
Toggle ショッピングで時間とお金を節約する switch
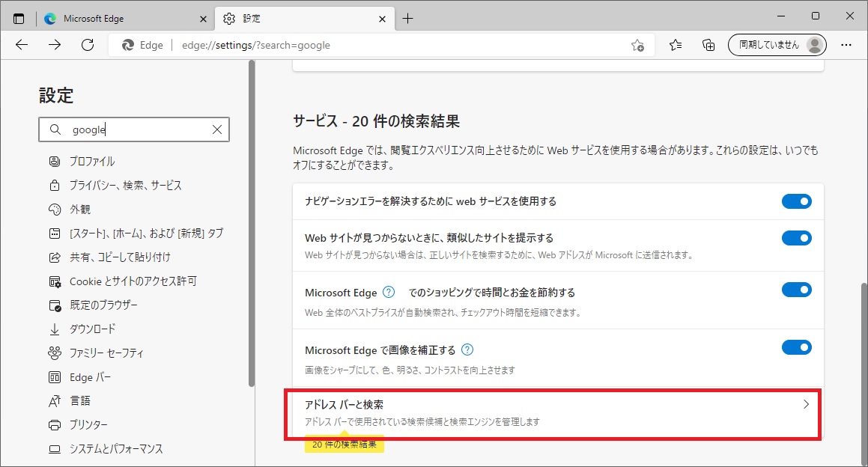click(x=797, y=290)
